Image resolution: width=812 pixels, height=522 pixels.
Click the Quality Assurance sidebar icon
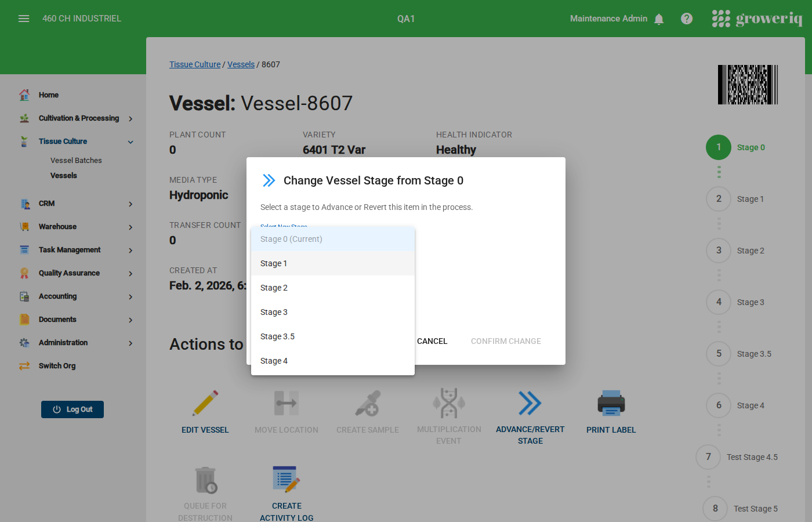pos(24,273)
